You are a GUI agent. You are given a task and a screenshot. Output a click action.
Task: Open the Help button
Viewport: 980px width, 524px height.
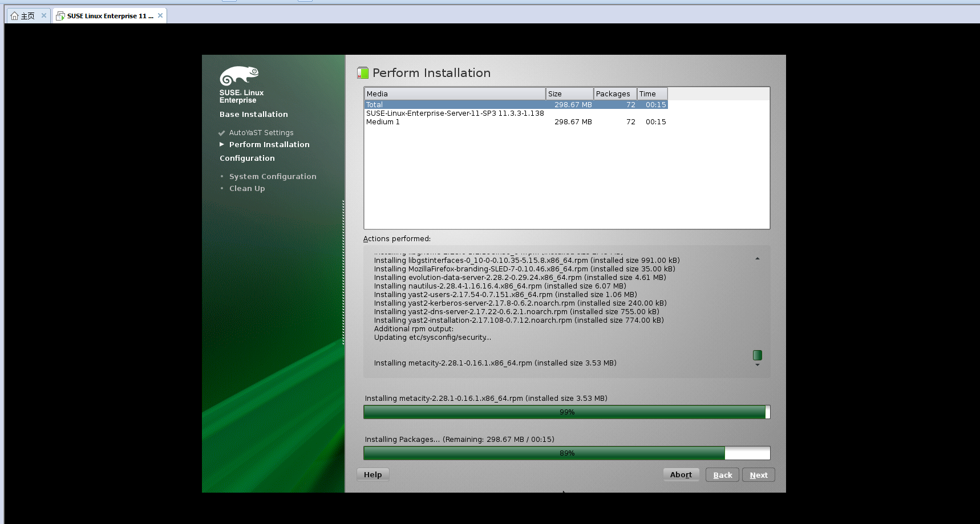pos(373,475)
